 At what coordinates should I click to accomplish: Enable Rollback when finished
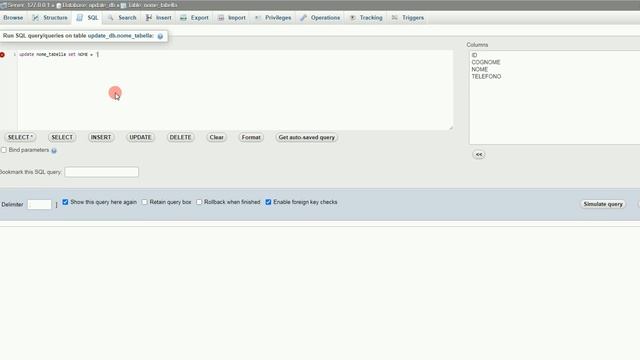coord(199,202)
